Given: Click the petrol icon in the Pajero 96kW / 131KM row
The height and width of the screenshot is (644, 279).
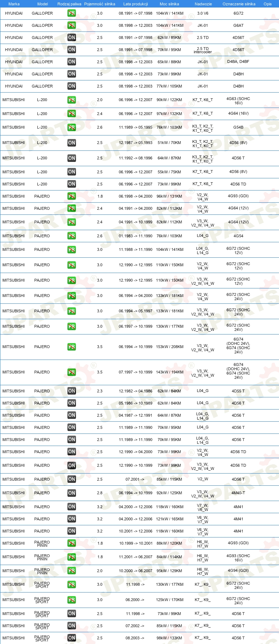Looking at the screenshot, I should coord(72,196).
